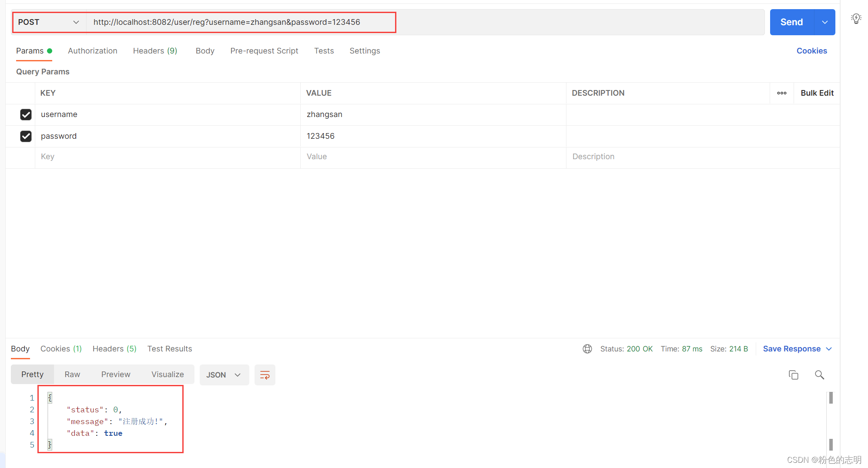Select the Visualize view

(168, 374)
